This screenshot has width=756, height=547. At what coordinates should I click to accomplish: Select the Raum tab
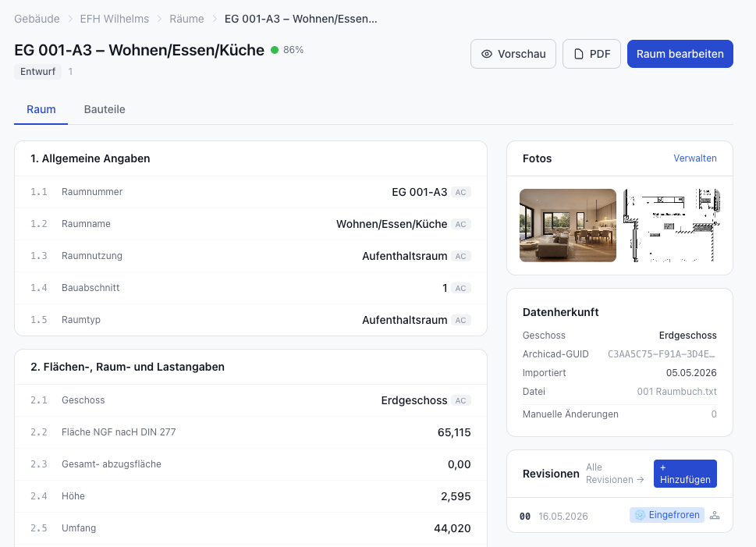41,109
